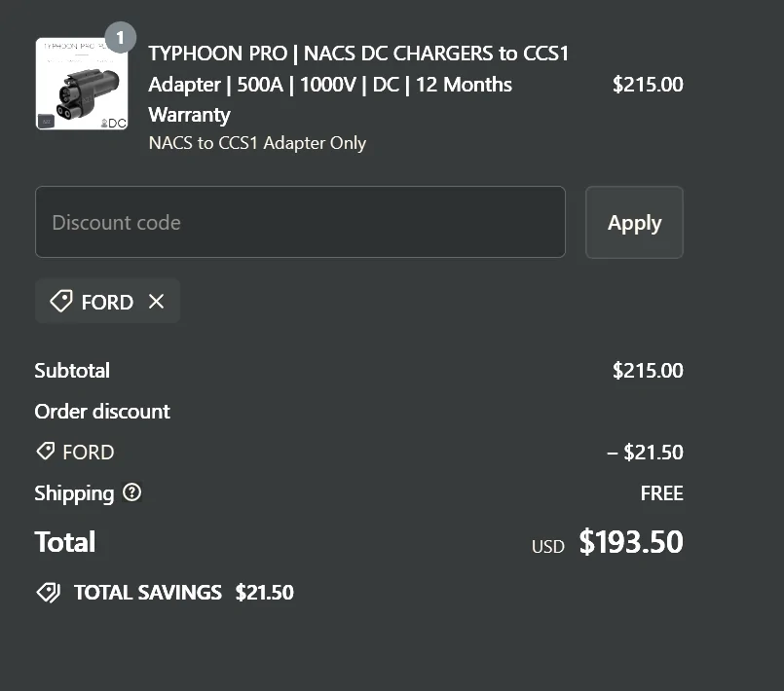Click the TOTAL SAVINGS $21.50 text

(184, 593)
